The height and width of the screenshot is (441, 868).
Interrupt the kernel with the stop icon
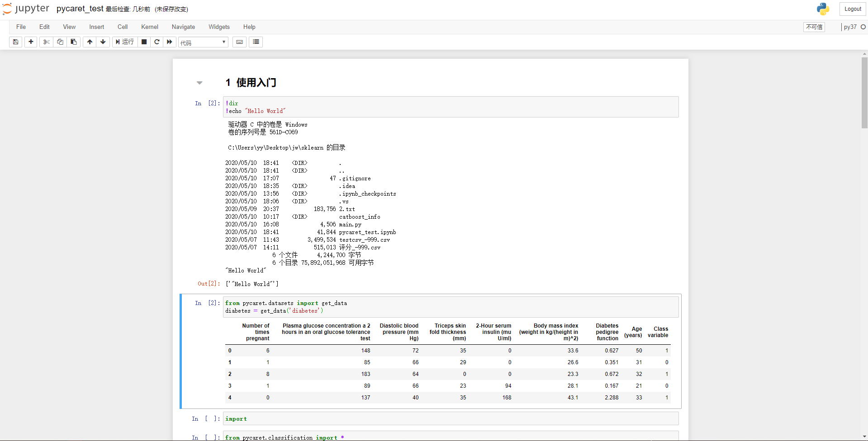pos(144,42)
